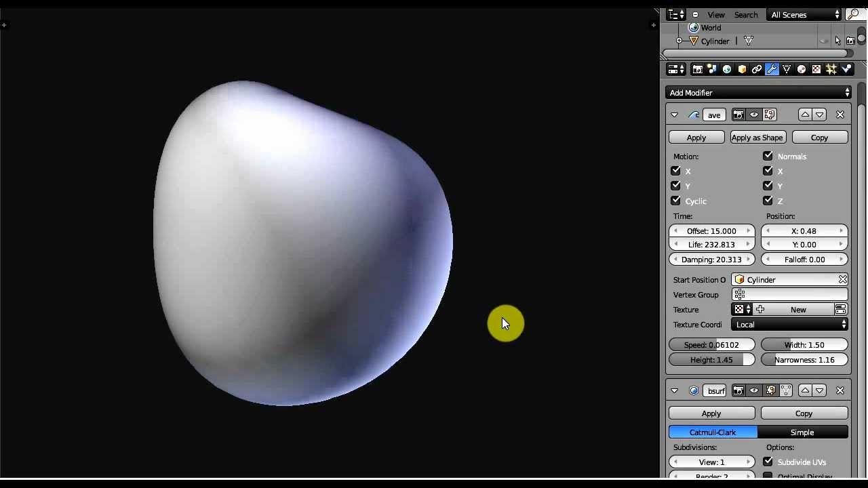The width and height of the screenshot is (868, 488).
Task: Collapse the Wave modifier panel
Action: tap(674, 115)
